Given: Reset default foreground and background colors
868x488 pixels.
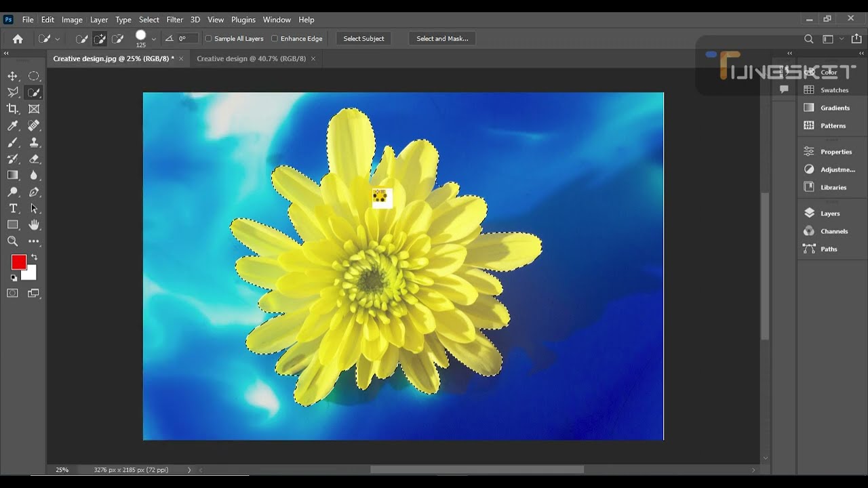Looking at the screenshot, I should (x=14, y=277).
